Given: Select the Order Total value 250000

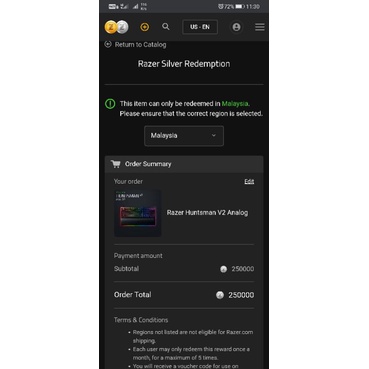Looking at the screenshot, I should (x=241, y=295).
